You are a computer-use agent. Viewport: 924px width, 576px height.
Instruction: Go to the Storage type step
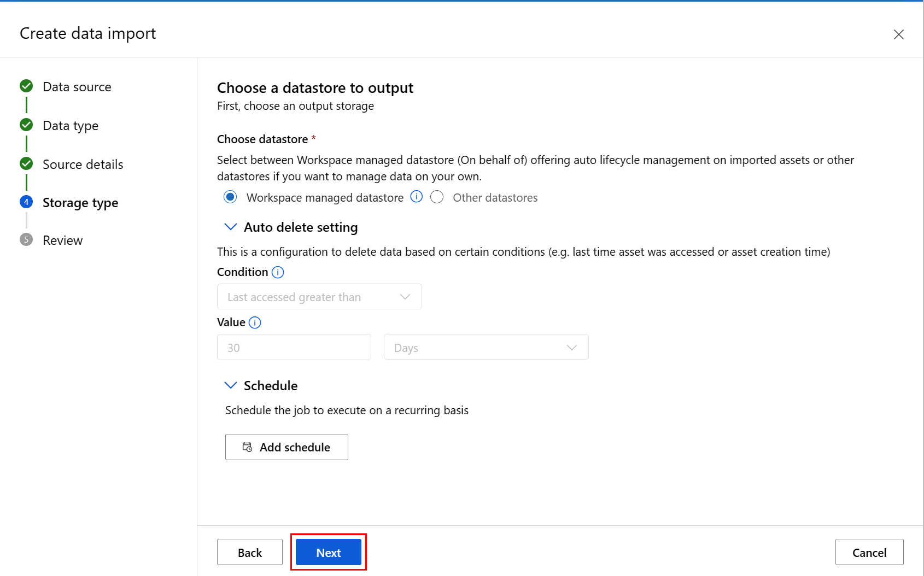80,203
